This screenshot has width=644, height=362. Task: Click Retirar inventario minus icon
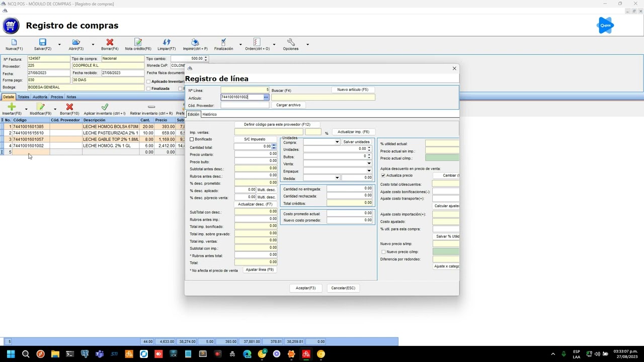(151, 107)
